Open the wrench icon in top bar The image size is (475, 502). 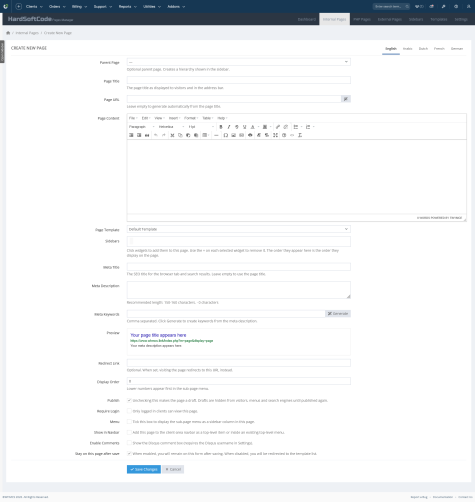coord(444,6)
